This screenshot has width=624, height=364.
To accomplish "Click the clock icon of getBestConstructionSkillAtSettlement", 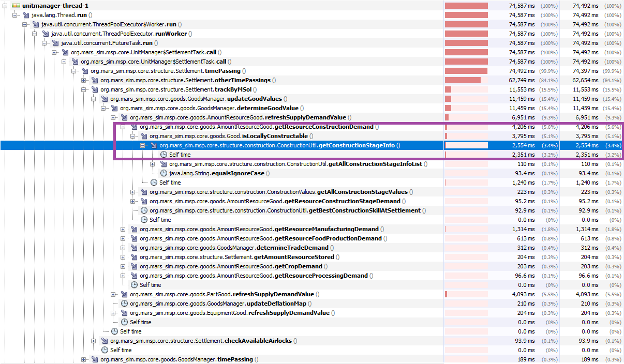I will pos(144,210).
